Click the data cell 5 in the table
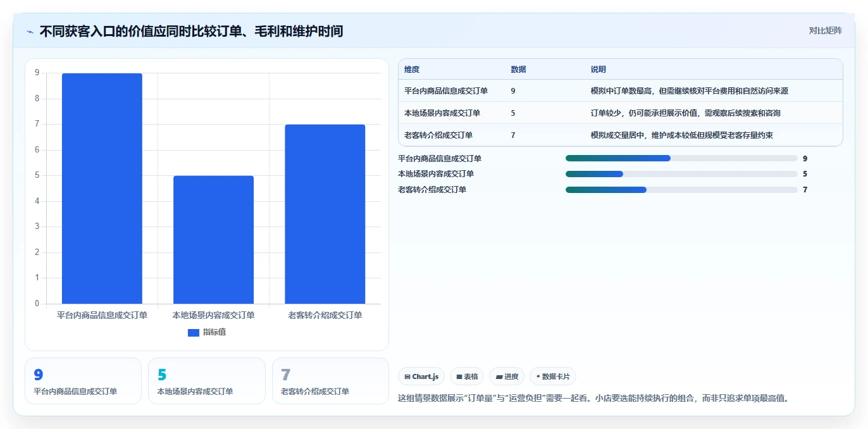The width and height of the screenshot is (868, 429). (x=513, y=113)
